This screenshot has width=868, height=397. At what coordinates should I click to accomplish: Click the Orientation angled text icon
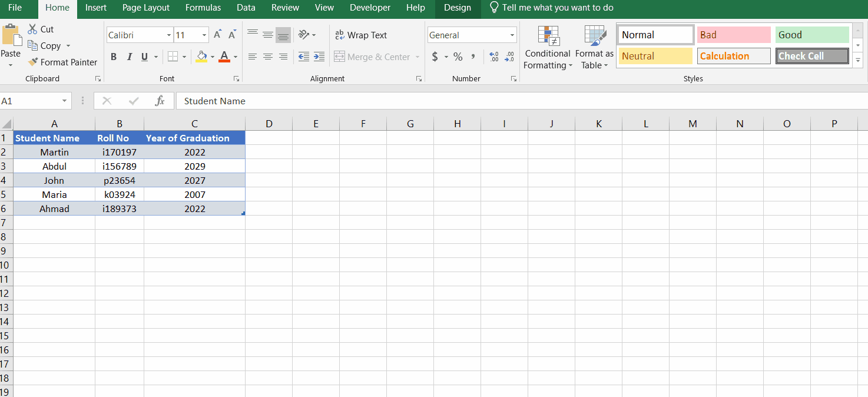click(x=303, y=35)
